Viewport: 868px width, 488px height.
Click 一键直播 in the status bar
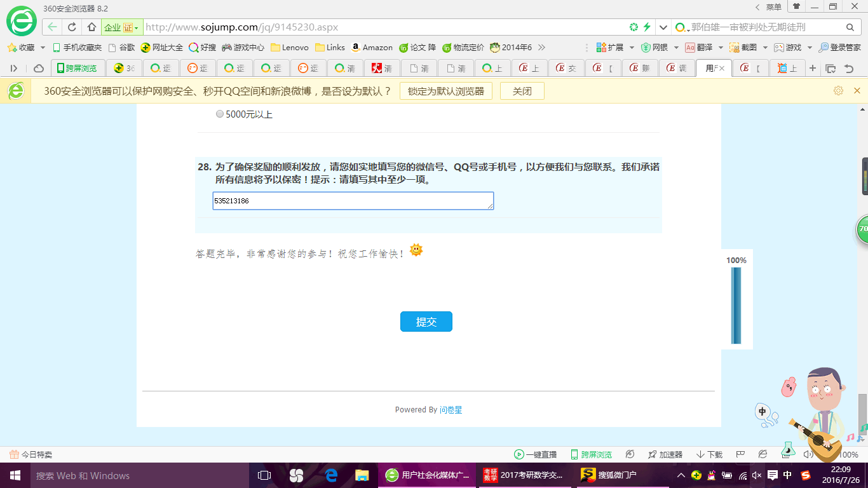pos(536,454)
